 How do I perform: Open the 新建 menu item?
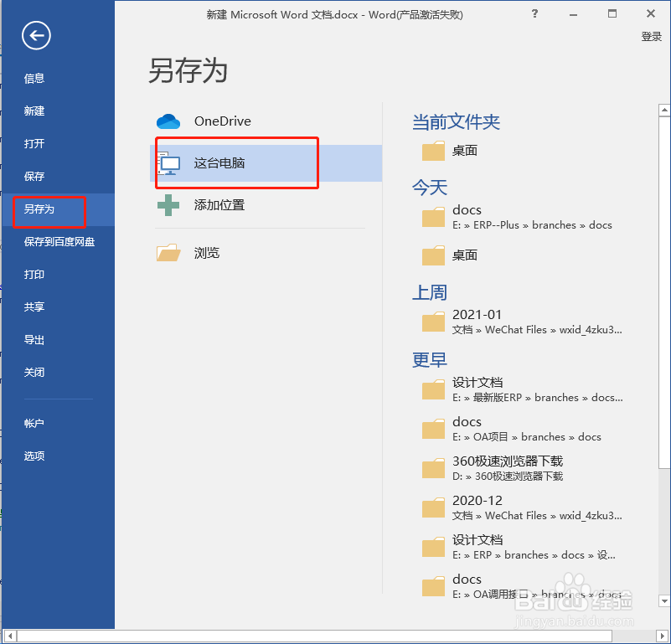tap(34, 111)
